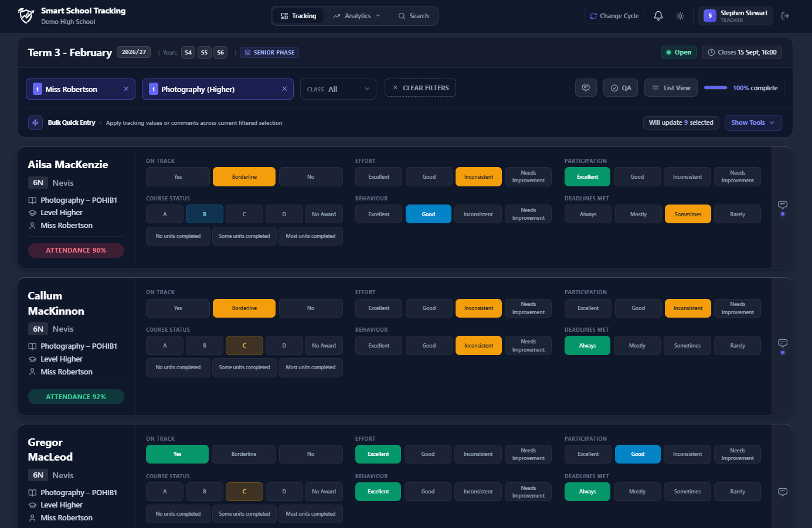
Task: Open the comments speech-bubble button in filter bar
Action: 586,88
